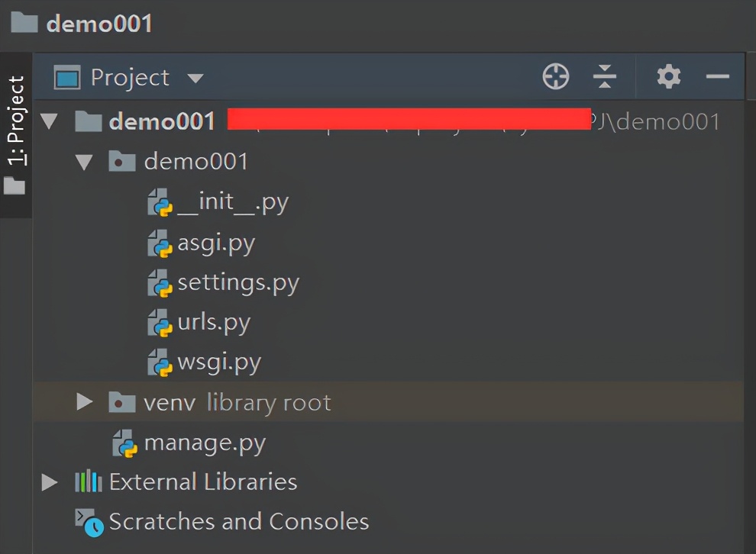This screenshot has height=554, width=756.
Task: Collapse the inner demo001 package
Action: tap(84, 161)
